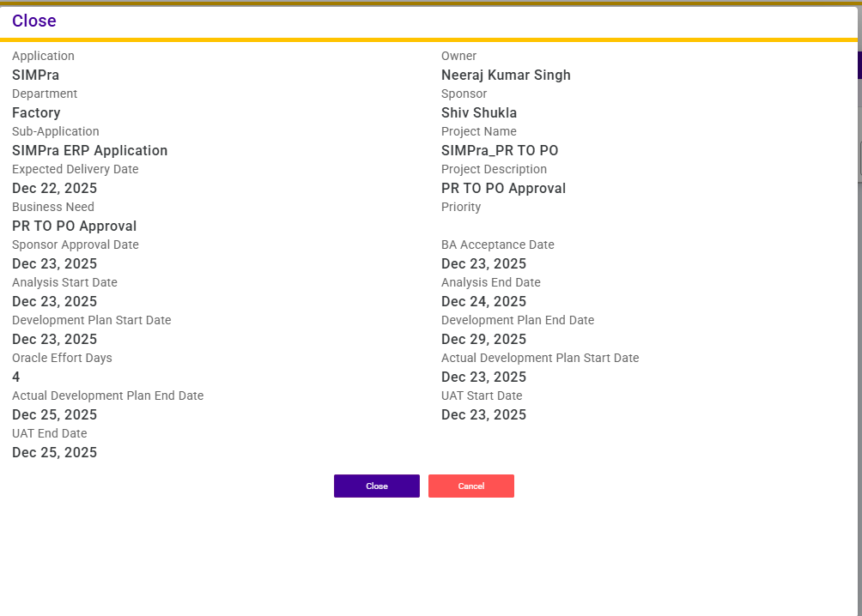The image size is (862, 616).
Task: Click the Application value SIMPra
Action: tap(35, 75)
